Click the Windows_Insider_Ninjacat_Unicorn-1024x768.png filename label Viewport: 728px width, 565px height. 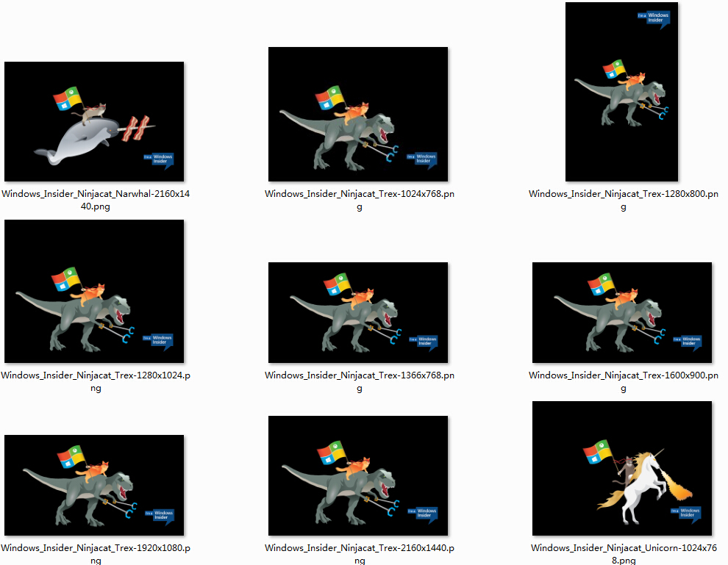pos(623,555)
